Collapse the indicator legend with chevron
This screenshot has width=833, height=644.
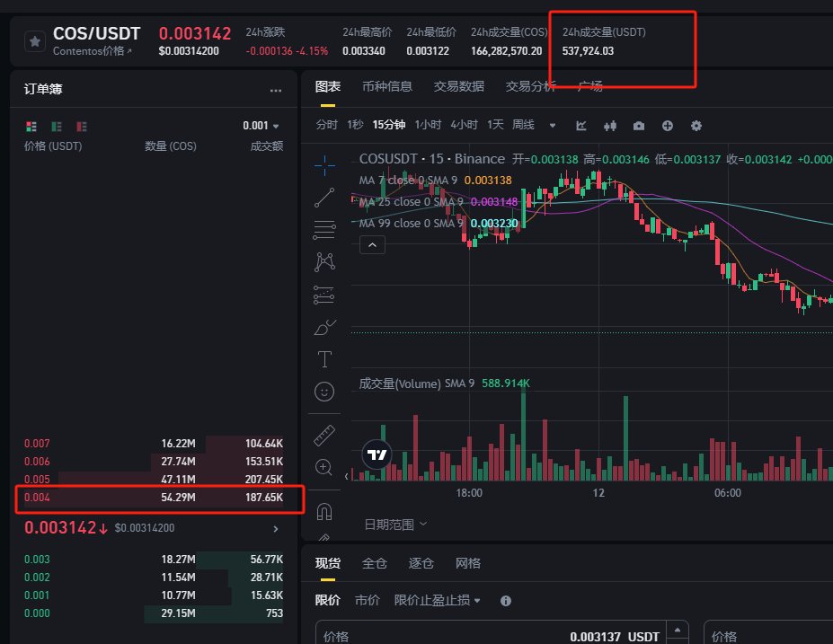click(372, 244)
